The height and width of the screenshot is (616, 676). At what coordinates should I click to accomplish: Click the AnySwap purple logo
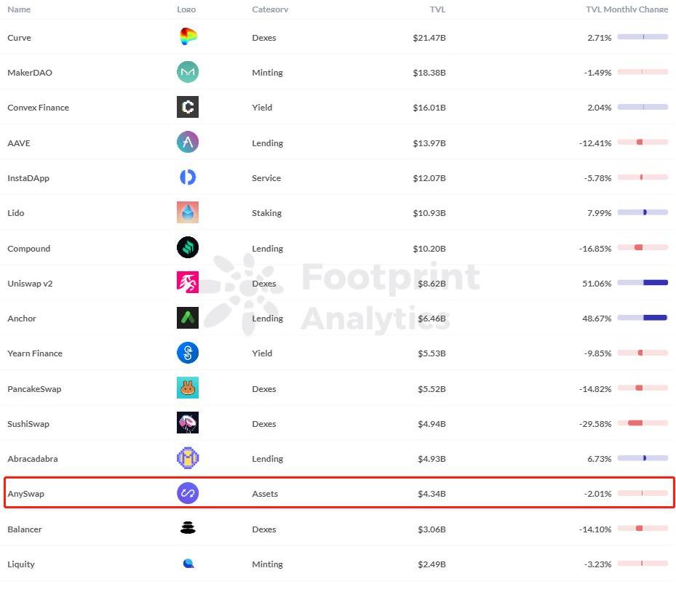point(188,493)
